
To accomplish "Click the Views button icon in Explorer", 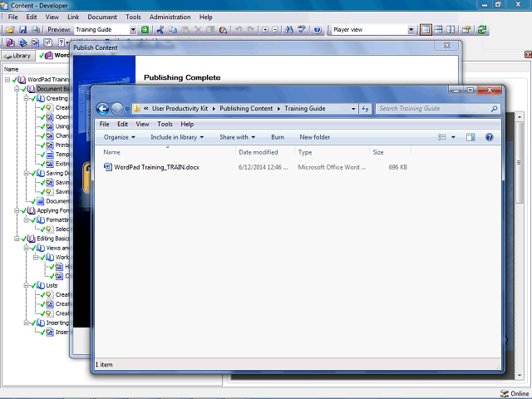I will pos(441,137).
